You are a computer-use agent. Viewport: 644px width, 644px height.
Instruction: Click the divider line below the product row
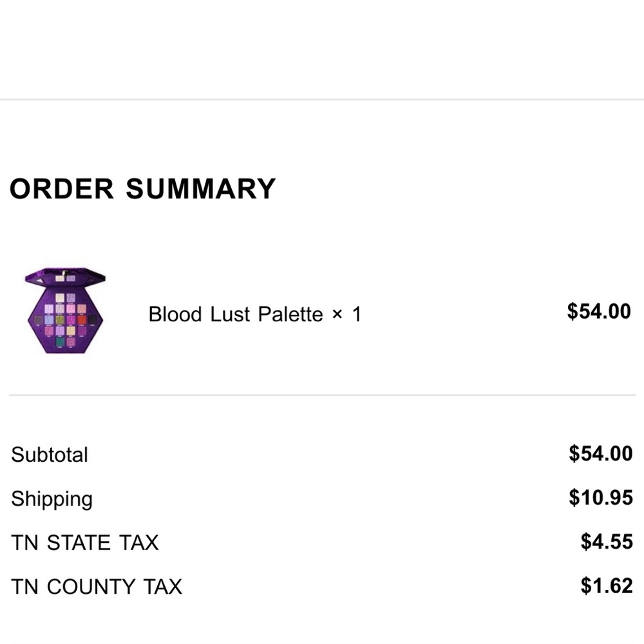[322, 395]
